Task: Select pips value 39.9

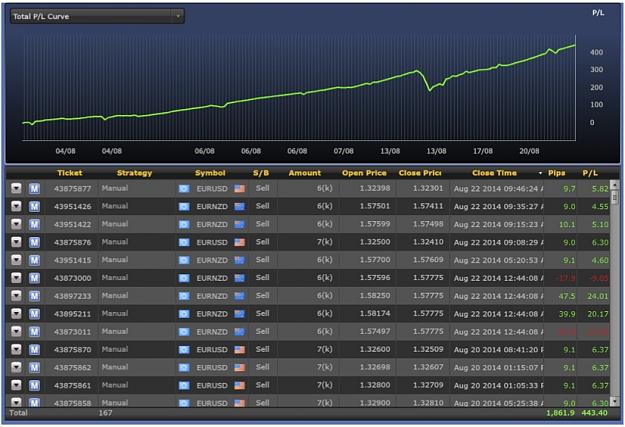Action: pyautogui.click(x=567, y=314)
